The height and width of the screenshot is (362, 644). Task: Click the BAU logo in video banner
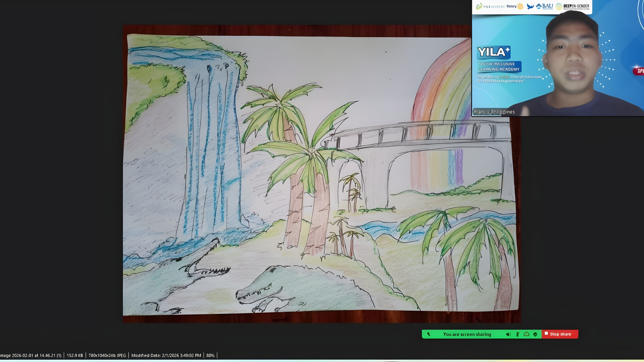(x=544, y=6)
